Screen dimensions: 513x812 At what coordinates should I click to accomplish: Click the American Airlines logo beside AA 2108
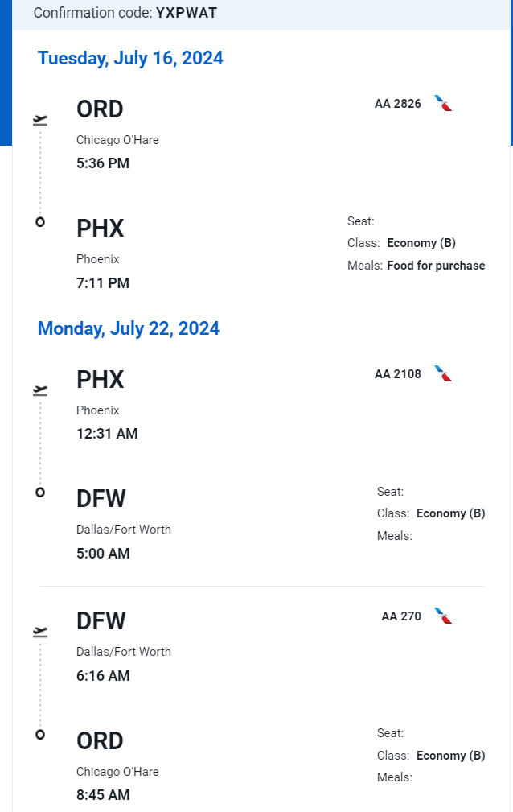tap(443, 373)
